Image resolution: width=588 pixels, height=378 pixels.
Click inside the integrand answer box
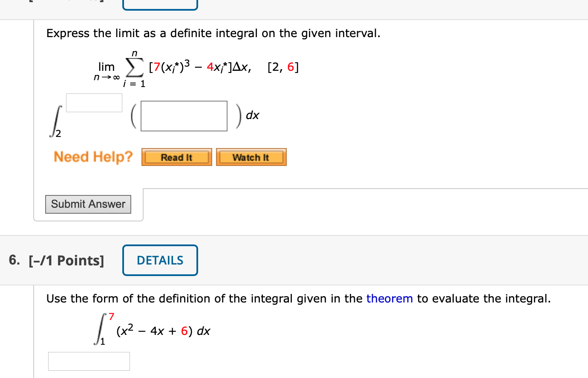(x=184, y=116)
